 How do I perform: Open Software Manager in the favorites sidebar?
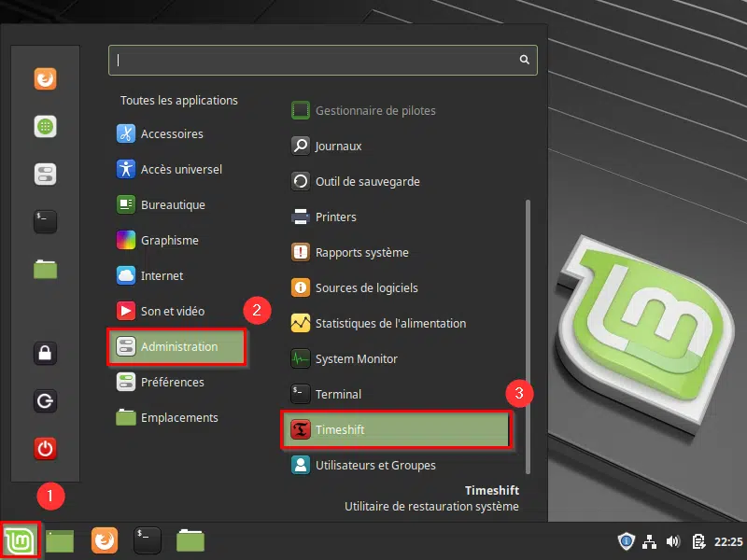[45, 126]
